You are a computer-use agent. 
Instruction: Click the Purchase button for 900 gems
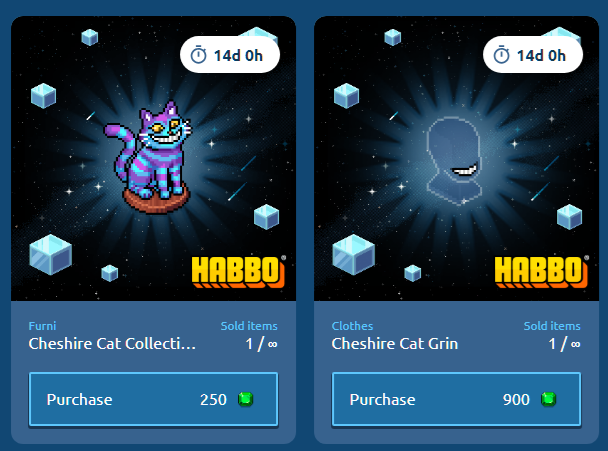(456, 399)
